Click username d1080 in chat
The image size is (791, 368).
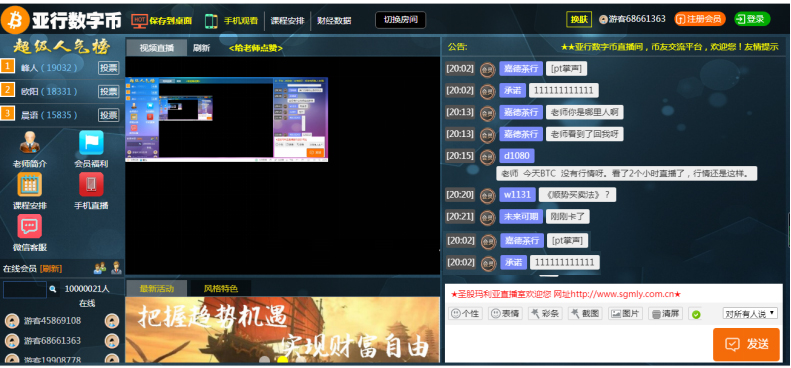pos(517,155)
